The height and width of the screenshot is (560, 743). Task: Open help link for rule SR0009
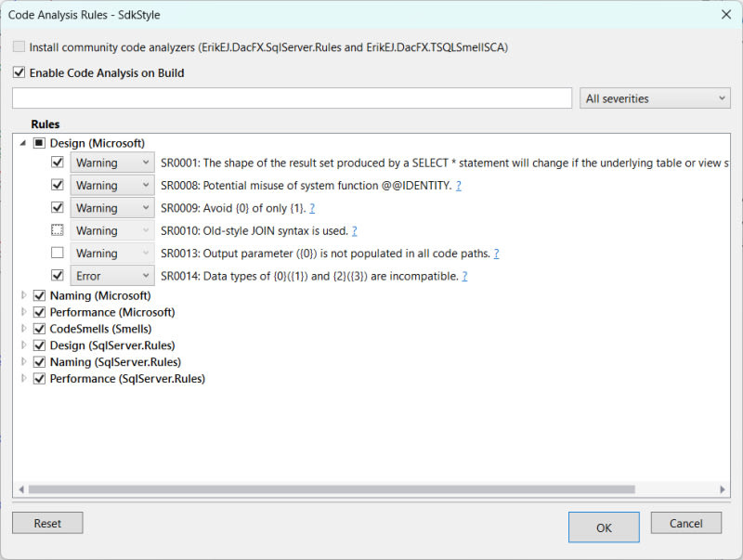(x=312, y=208)
